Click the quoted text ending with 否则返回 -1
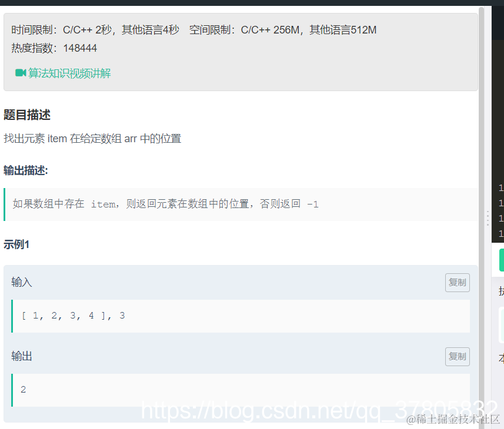This screenshot has width=504, height=429. point(165,204)
